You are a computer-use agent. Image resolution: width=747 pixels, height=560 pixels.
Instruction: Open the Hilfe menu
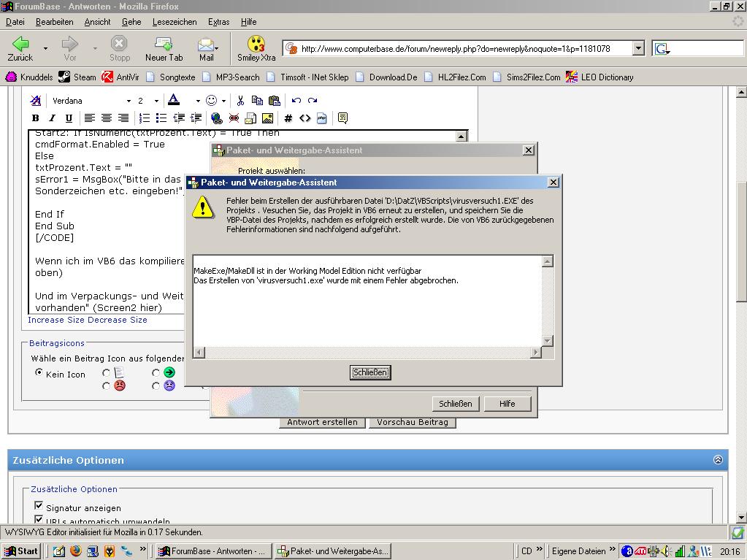249,22
